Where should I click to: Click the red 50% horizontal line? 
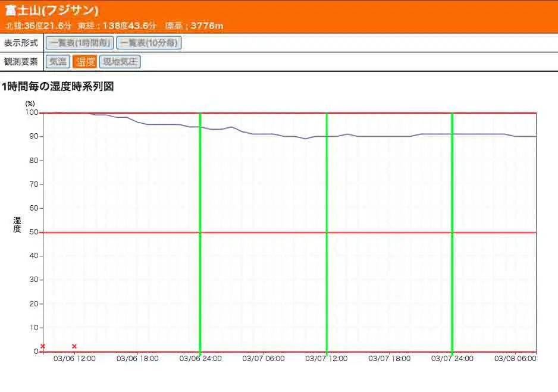289,233
